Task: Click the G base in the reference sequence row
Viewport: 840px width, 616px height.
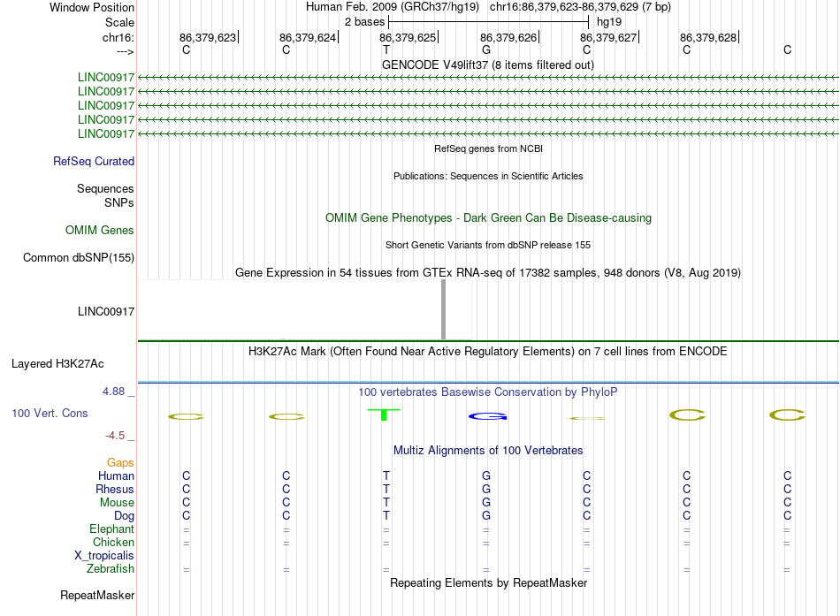Action: pos(486,49)
